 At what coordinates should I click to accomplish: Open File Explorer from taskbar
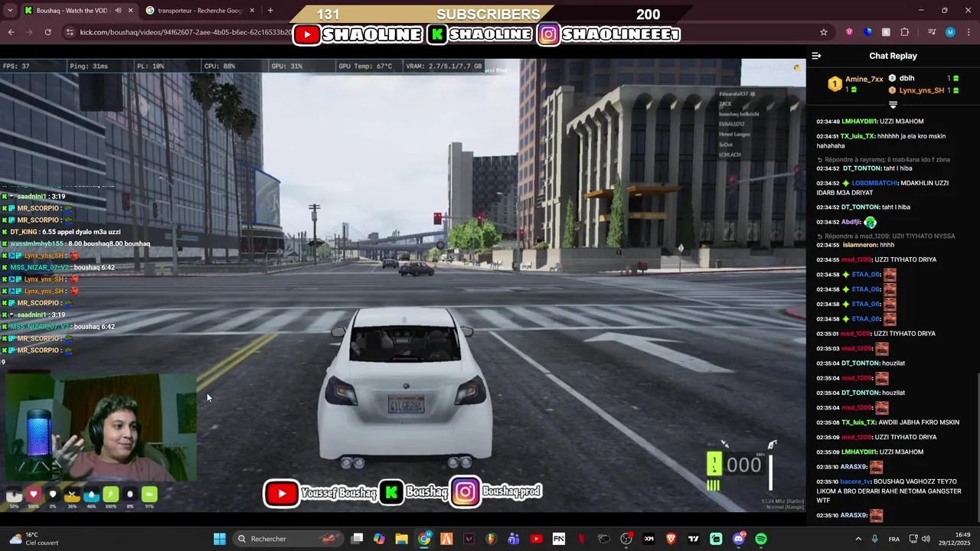click(401, 539)
